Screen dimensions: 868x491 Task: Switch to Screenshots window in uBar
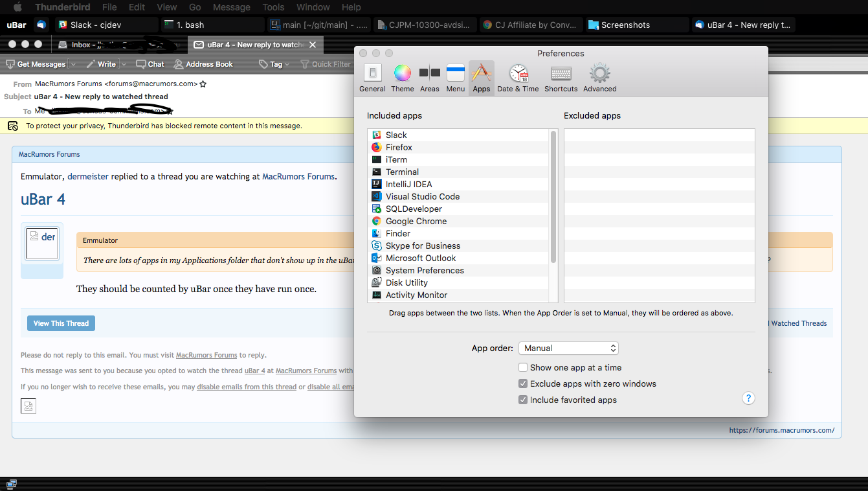[x=638, y=25]
